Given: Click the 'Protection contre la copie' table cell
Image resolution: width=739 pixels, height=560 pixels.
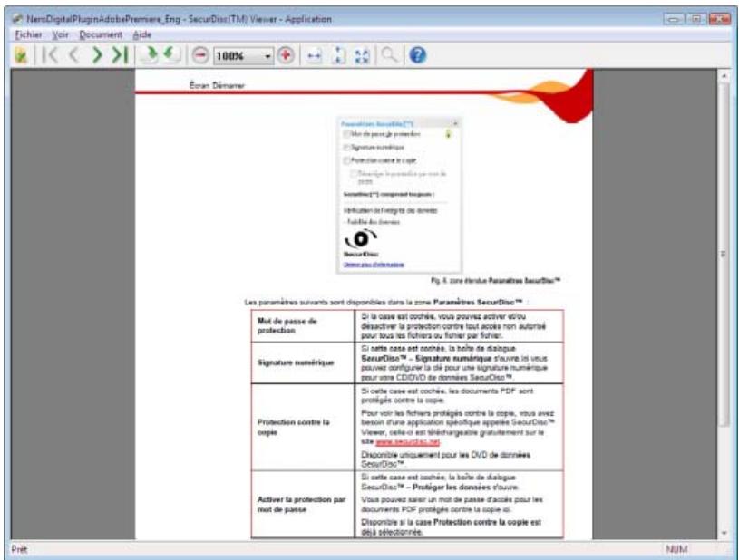Looking at the screenshot, I should 303,427.
